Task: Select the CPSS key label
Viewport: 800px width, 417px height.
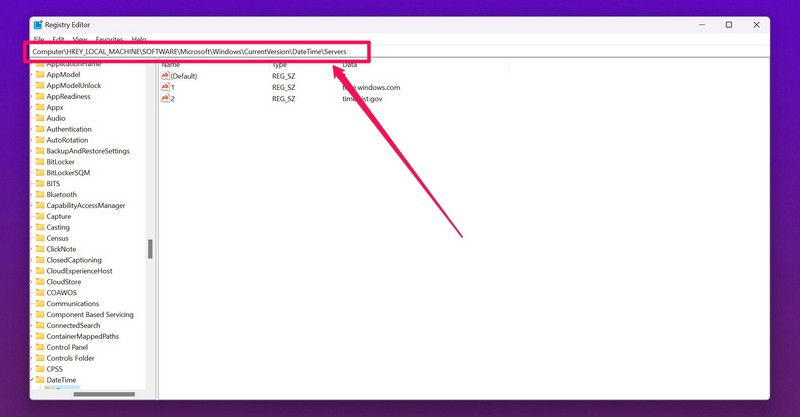Action: pyautogui.click(x=55, y=369)
